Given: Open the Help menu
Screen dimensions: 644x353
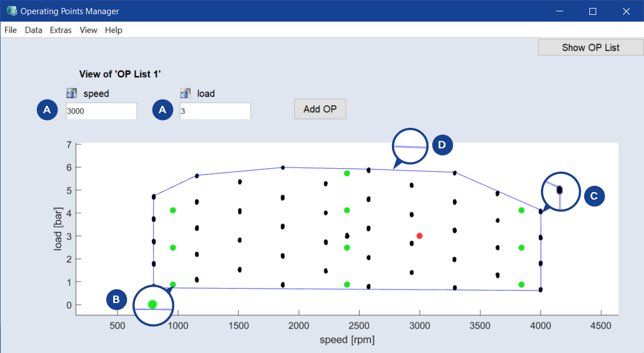Looking at the screenshot, I should (114, 30).
